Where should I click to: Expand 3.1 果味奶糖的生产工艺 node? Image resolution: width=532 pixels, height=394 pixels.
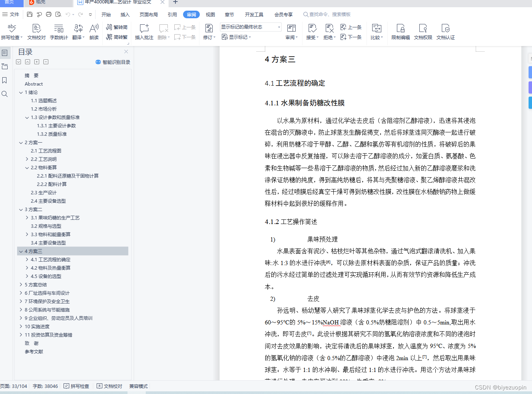click(27, 218)
